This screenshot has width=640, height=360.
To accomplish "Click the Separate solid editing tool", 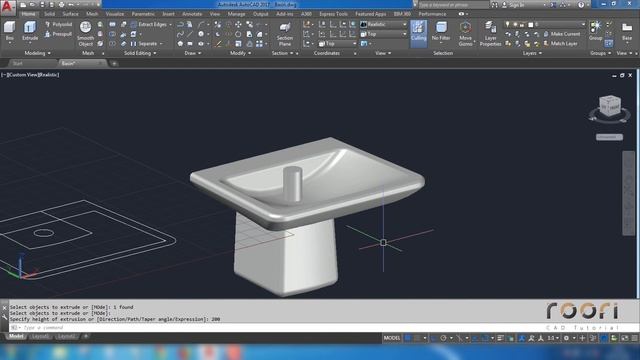I will point(144,44).
